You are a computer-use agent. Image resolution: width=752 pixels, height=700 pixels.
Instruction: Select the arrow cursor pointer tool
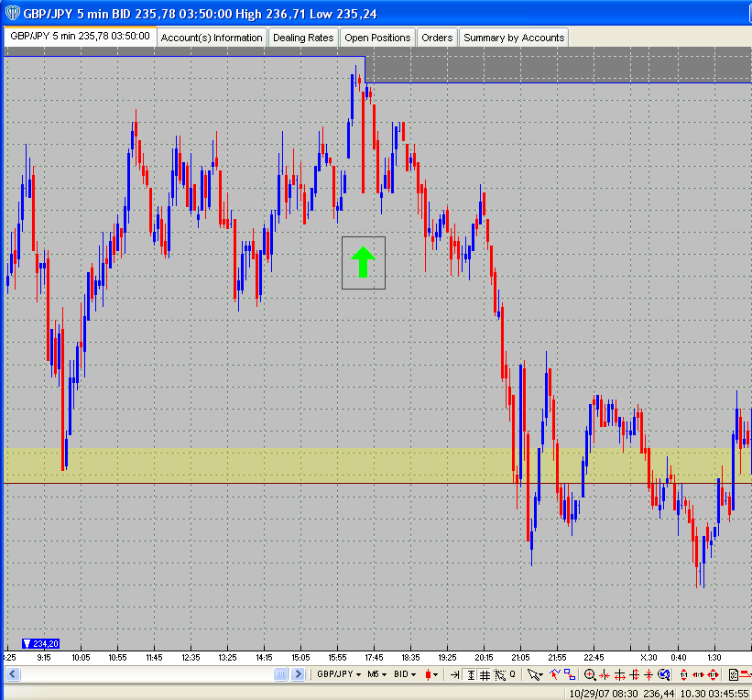pyautogui.click(x=534, y=675)
